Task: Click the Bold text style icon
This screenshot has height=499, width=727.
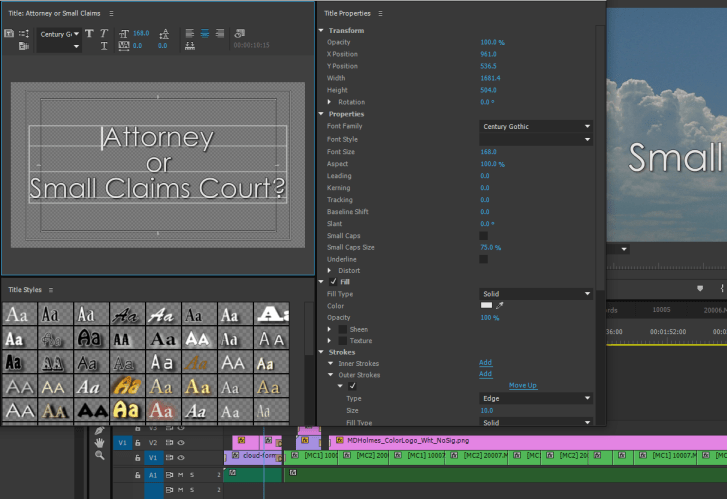Action: [89, 33]
